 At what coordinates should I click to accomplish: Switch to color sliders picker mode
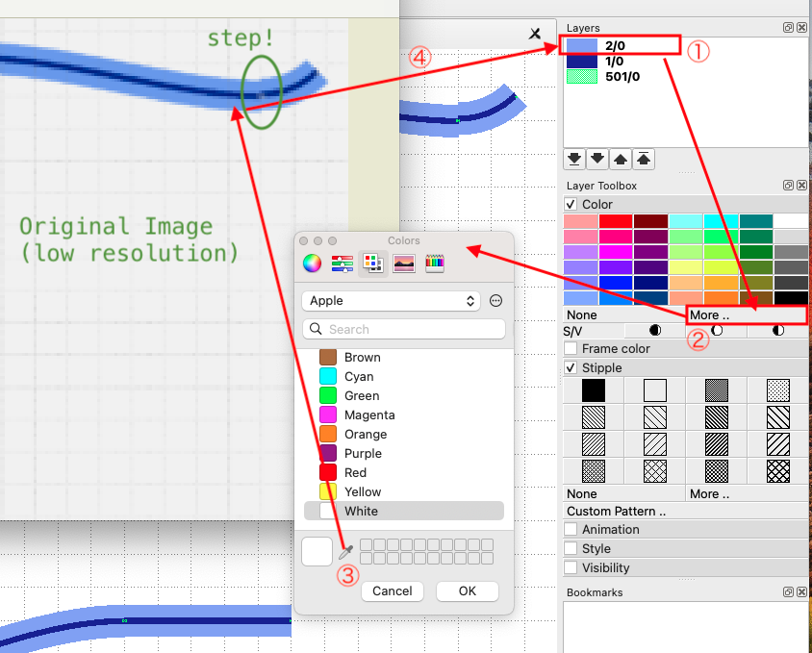coord(343,263)
